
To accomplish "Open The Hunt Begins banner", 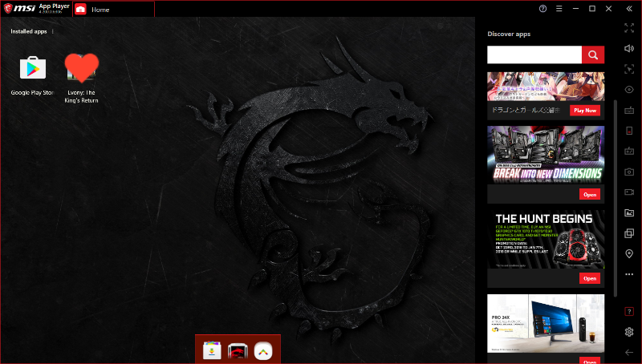I will click(546, 239).
